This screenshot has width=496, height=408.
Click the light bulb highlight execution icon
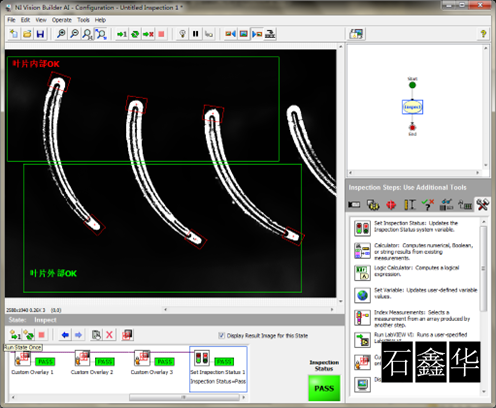pos(182,34)
